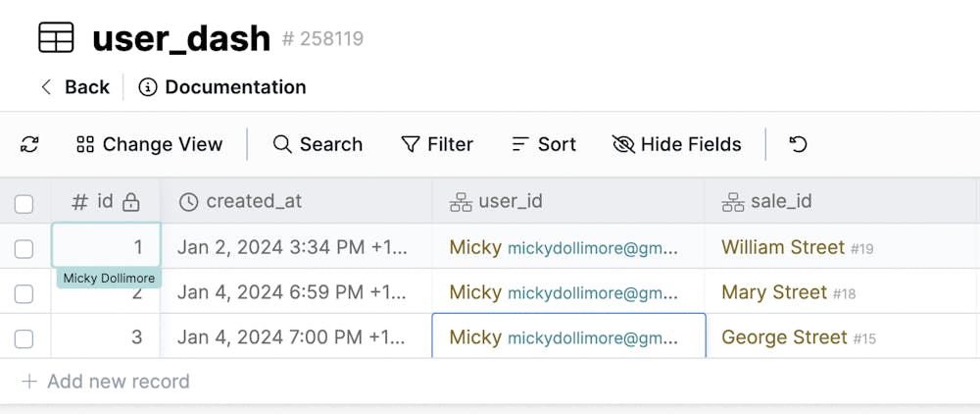Click the user_dash table icon
The image size is (980, 414).
(56, 38)
